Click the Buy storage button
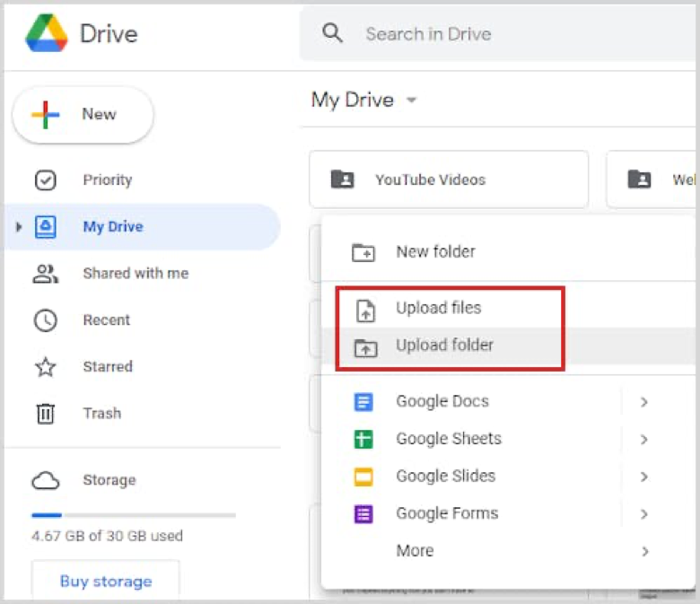This screenshot has width=700, height=604. click(106, 581)
